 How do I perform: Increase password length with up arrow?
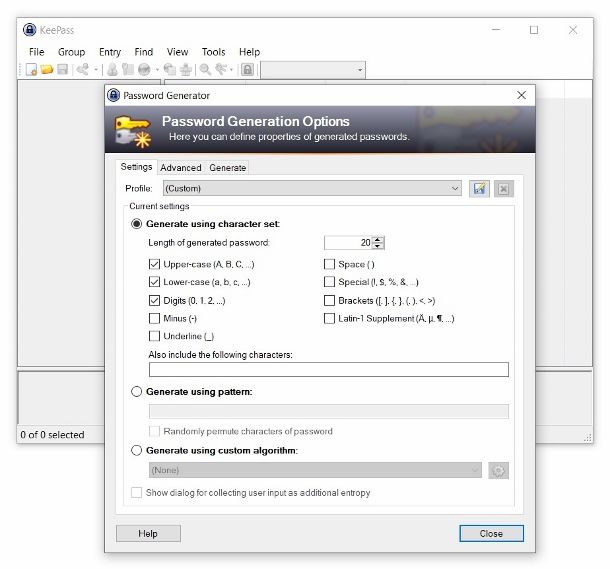point(377,239)
